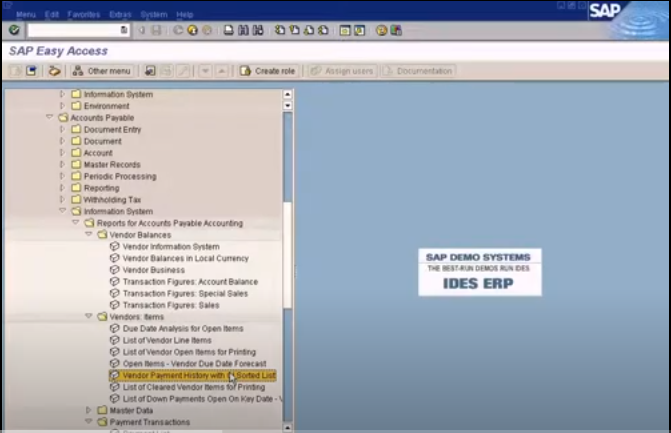Select Vendor Information System report

click(171, 246)
